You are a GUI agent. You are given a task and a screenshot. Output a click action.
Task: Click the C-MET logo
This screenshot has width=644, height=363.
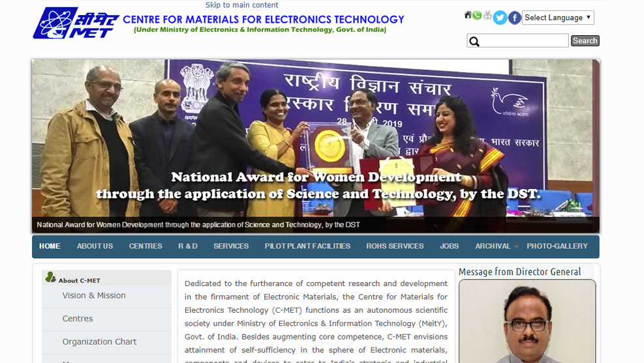[x=76, y=23]
